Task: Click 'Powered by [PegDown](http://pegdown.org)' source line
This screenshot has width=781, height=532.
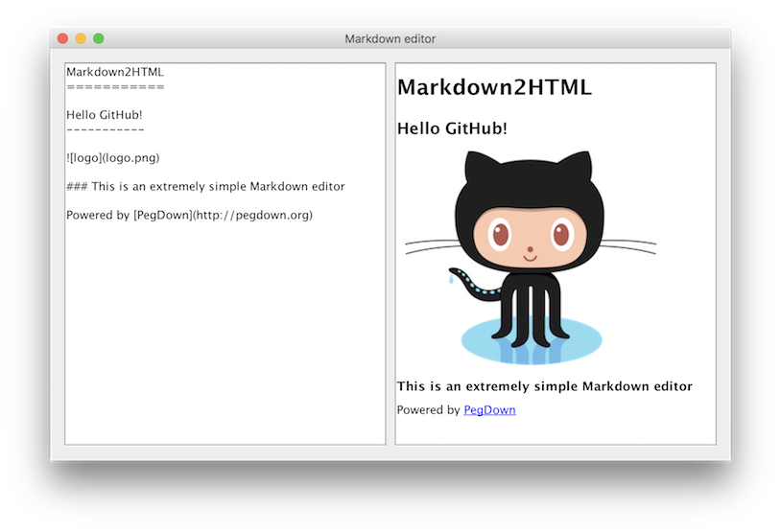Action: [x=189, y=215]
